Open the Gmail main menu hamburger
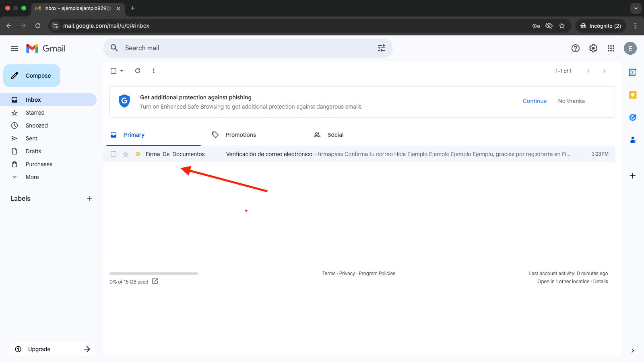The image size is (644, 362). point(14,48)
